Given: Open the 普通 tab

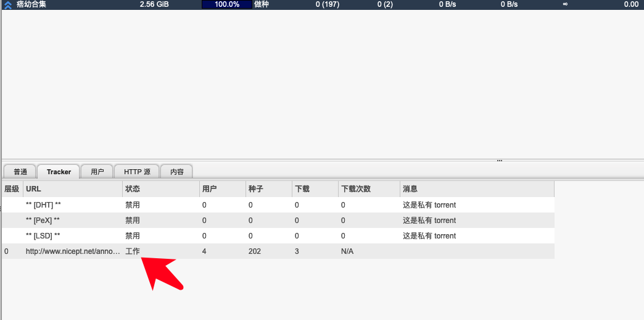Looking at the screenshot, I should (20, 172).
